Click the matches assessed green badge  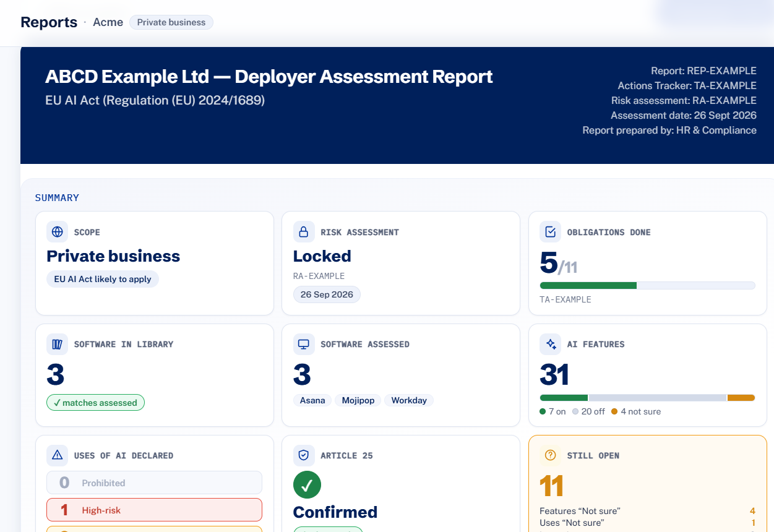tap(96, 403)
